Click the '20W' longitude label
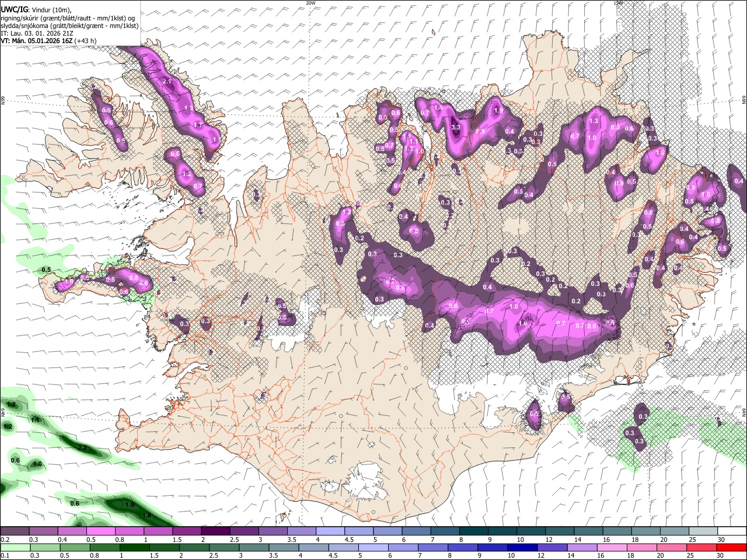 tap(310, 3)
